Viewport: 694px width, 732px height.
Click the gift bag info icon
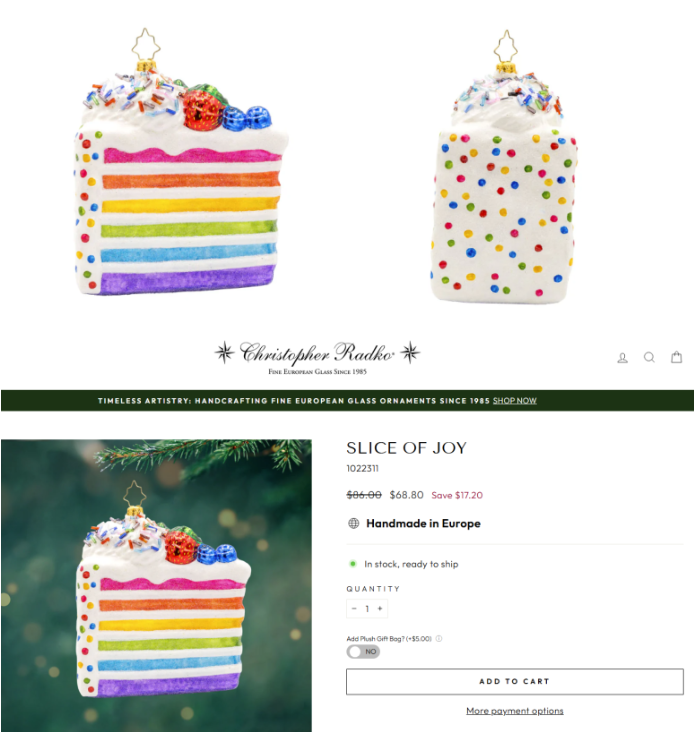(439, 639)
